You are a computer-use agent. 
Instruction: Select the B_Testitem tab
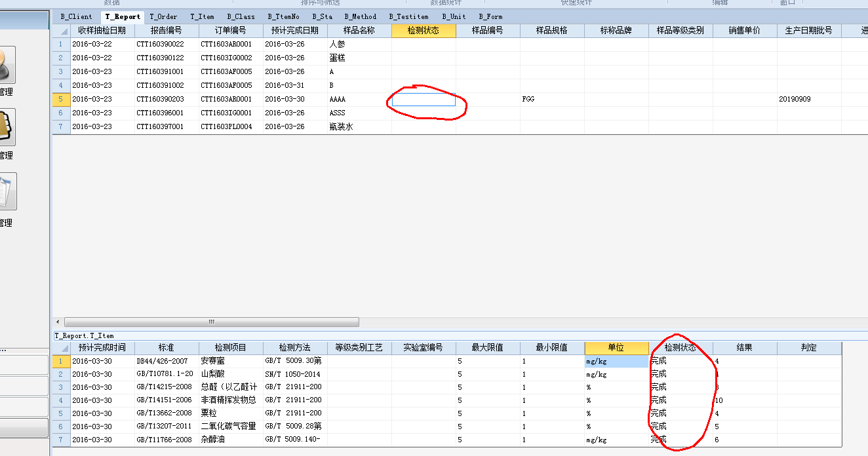[x=408, y=16]
